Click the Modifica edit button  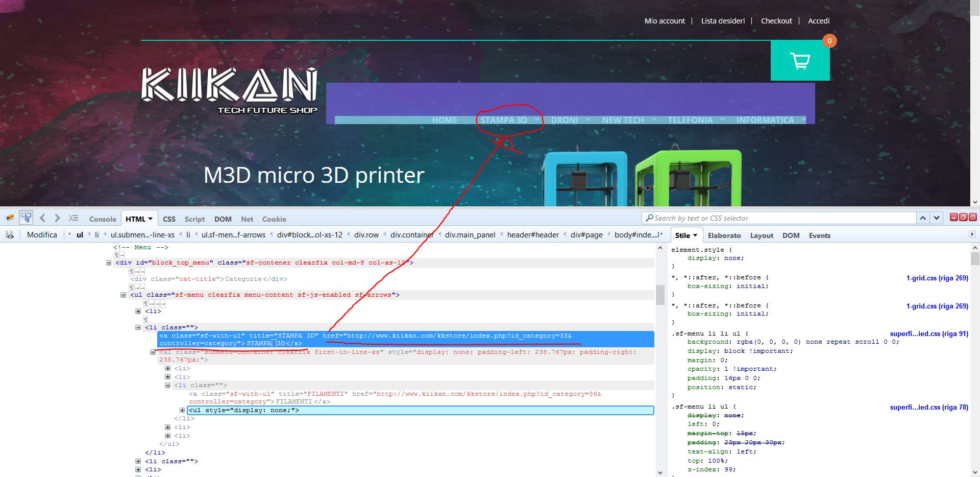pyautogui.click(x=42, y=235)
